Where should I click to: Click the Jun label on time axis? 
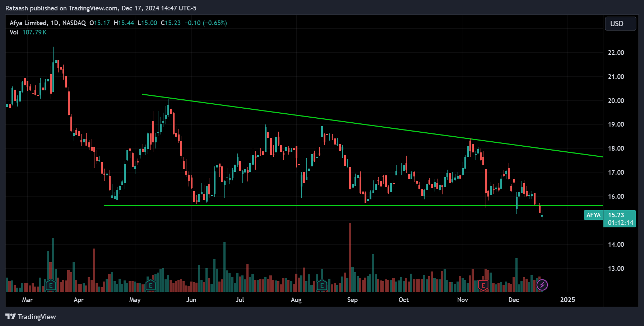191,300
